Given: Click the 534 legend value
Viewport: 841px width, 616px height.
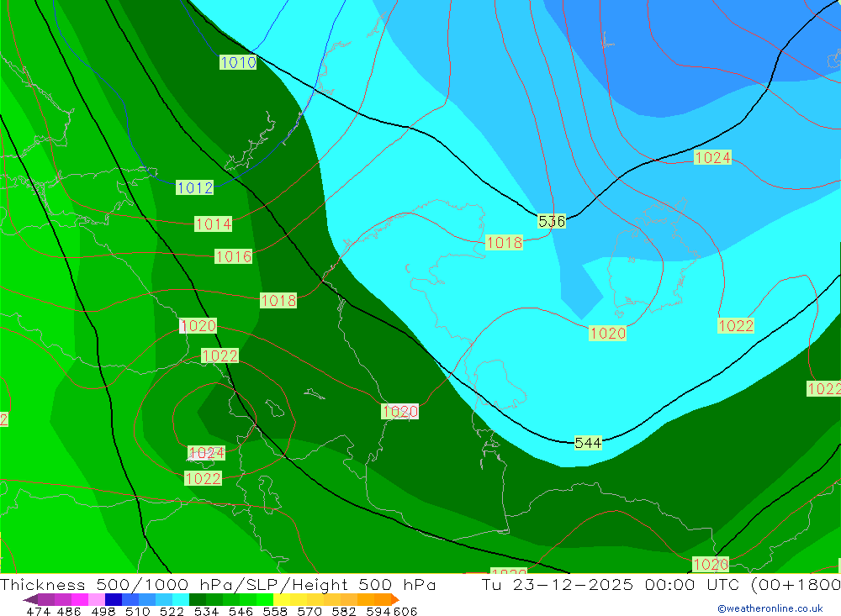Looking at the screenshot, I should pos(206,611).
